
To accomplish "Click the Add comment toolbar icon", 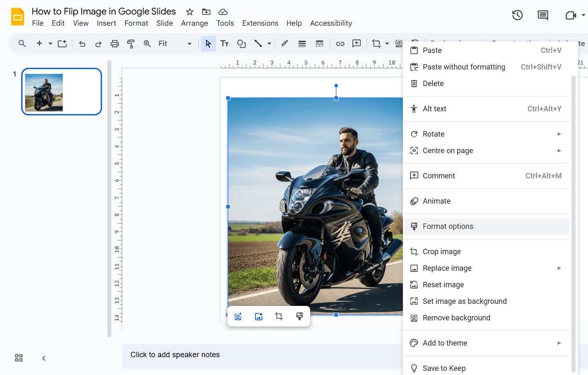I will (357, 43).
